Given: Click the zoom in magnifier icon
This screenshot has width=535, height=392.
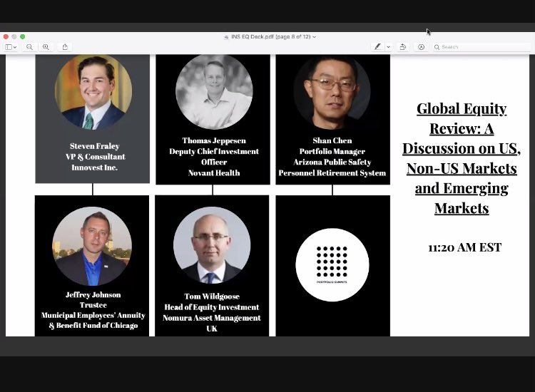Looking at the screenshot, I should [46, 47].
